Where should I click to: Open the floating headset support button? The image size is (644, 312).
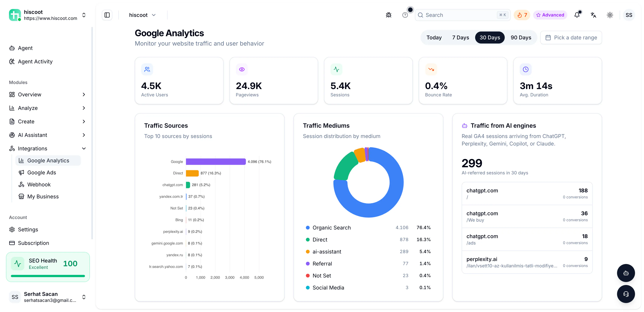point(626,294)
